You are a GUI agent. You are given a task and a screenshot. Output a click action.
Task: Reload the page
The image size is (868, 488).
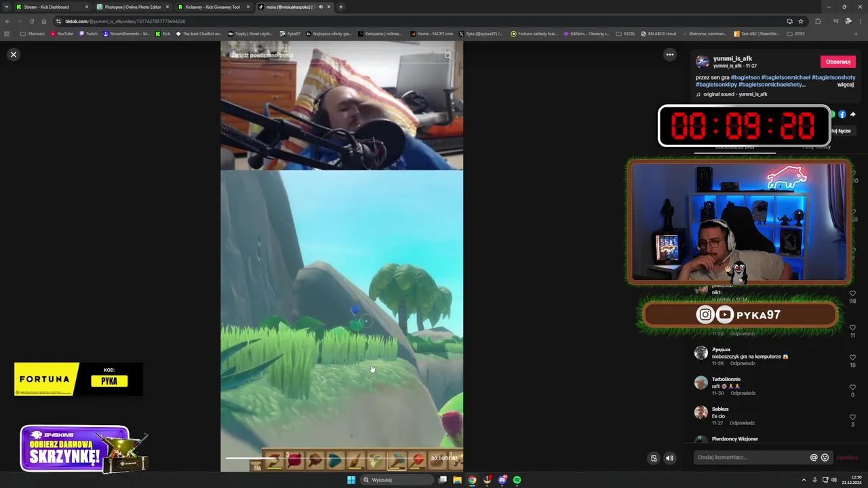click(31, 21)
